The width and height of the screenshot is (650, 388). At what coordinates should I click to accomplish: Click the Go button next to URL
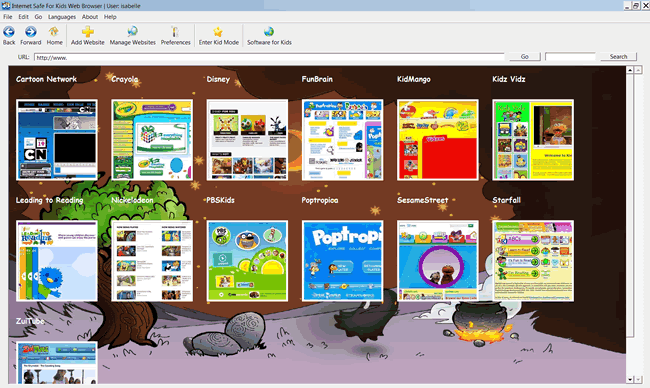click(x=525, y=56)
